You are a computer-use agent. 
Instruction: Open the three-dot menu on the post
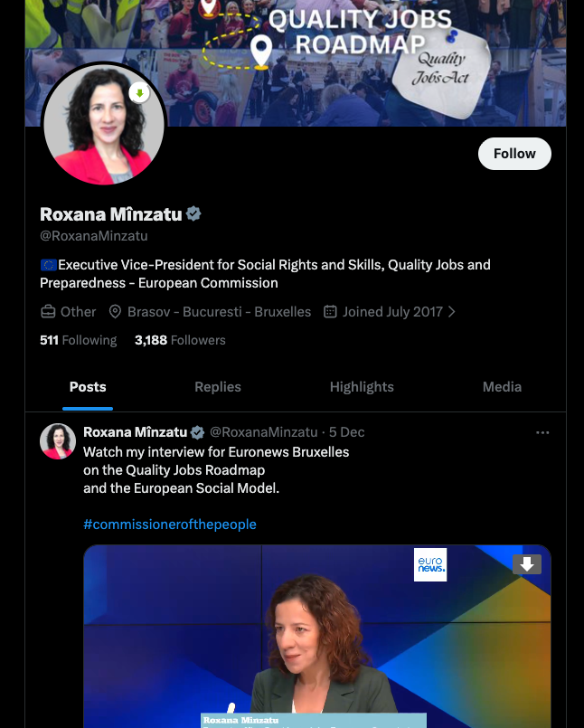tap(542, 432)
